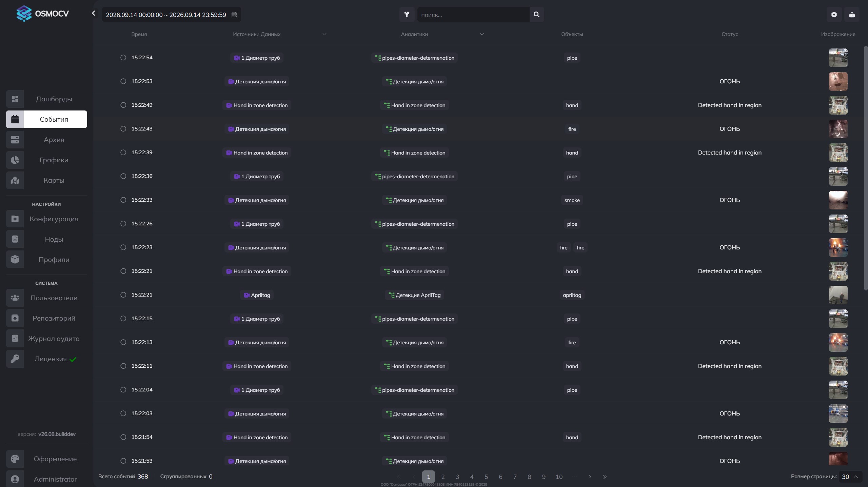Click the search magnifier button
This screenshot has width=868, height=487.
coord(536,15)
